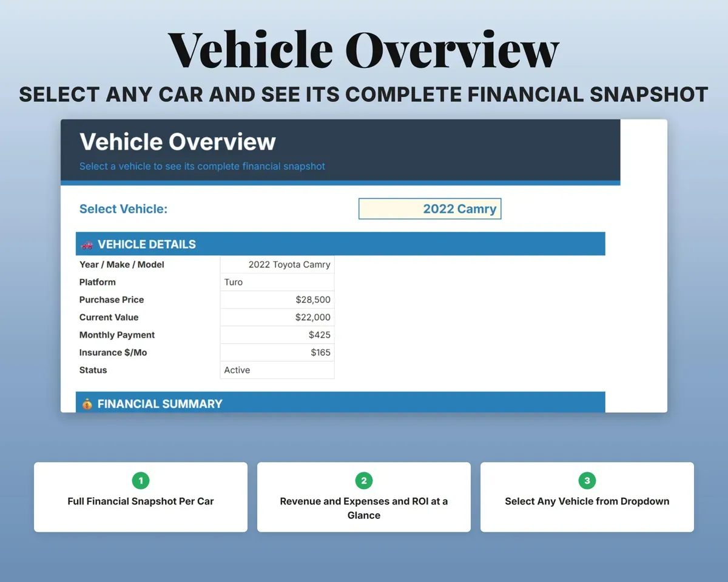Click the 'FINANCIAL SUMMARY' section header
This screenshot has height=582, width=728.
click(x=340, y=403)
